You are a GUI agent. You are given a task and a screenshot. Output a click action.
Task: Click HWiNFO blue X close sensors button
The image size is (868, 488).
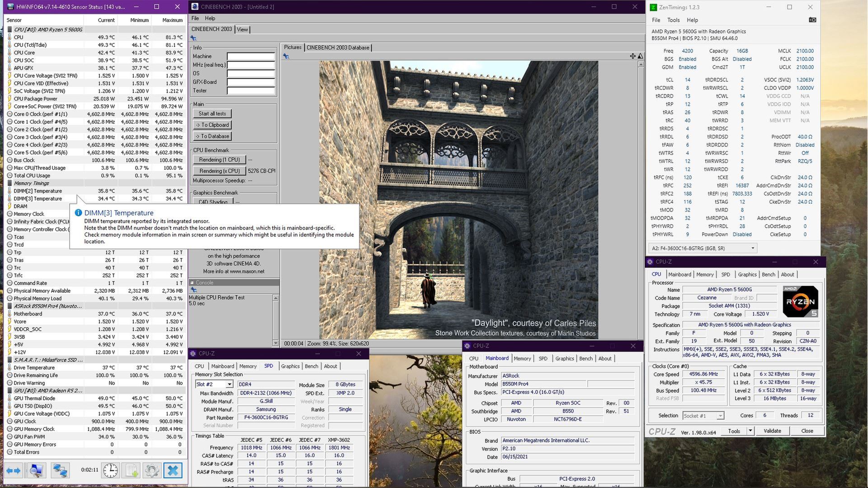click(173, 470)
